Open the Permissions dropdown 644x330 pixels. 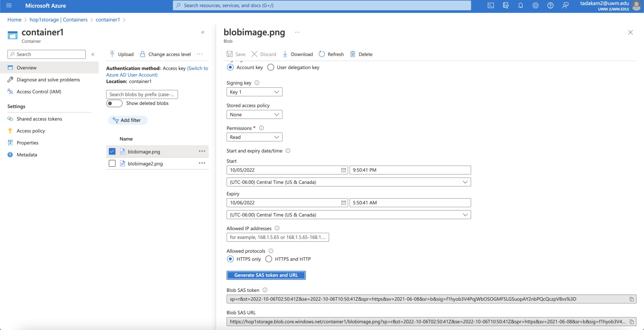click(x=254, y=137)
